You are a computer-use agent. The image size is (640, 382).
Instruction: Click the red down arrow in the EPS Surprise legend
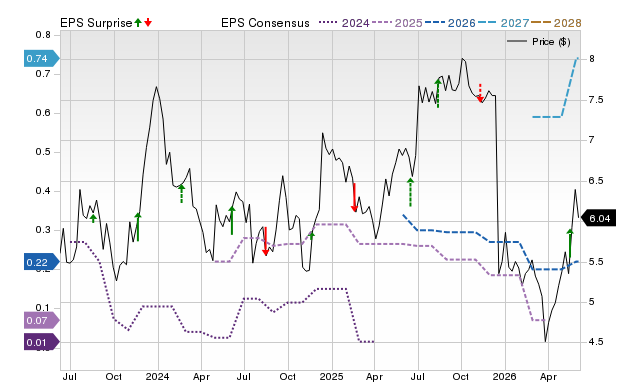(148, 22)
